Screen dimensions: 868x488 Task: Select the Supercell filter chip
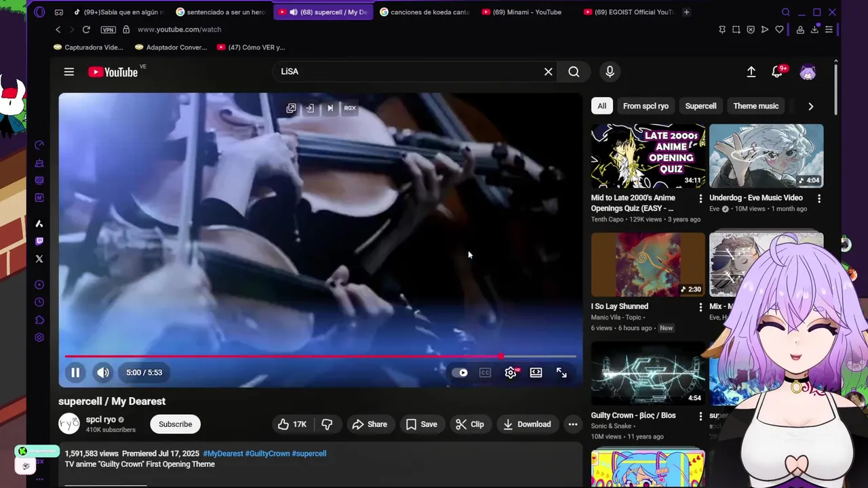[x=701, y=106]
